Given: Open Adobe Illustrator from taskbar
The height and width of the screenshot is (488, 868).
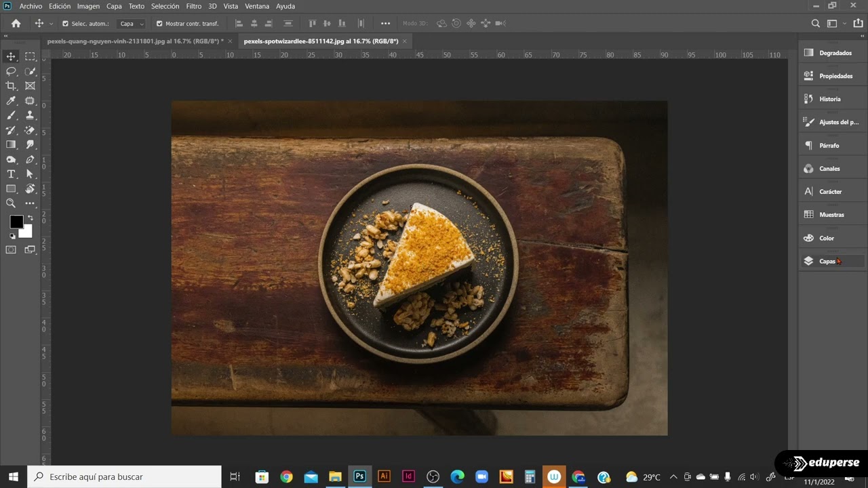Looking at the screenshot, I should coord(384,476).
